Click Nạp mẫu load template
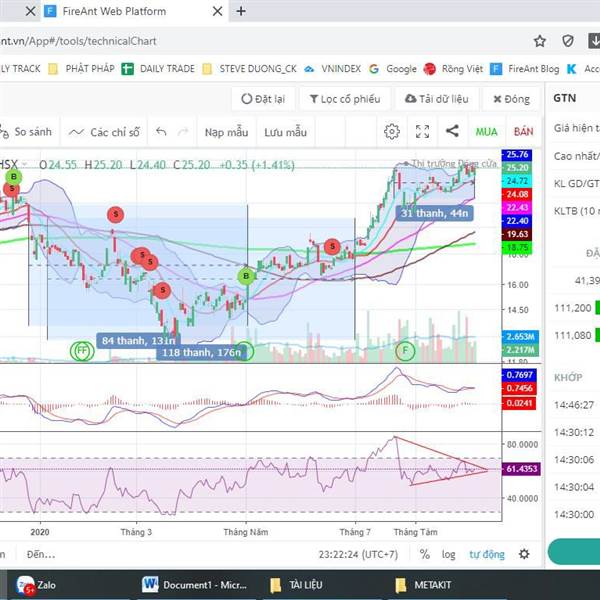600x600 pixels. (x=227, y=132)
